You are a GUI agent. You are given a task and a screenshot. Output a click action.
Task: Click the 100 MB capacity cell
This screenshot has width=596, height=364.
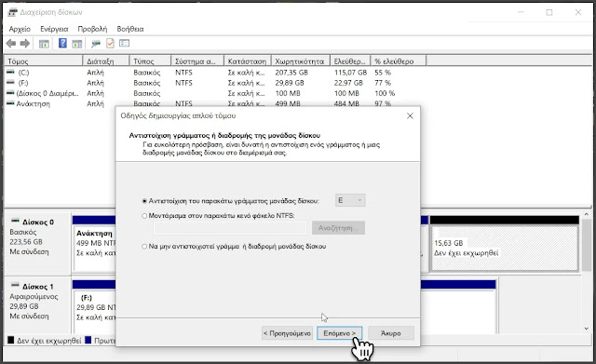(288, 93)
